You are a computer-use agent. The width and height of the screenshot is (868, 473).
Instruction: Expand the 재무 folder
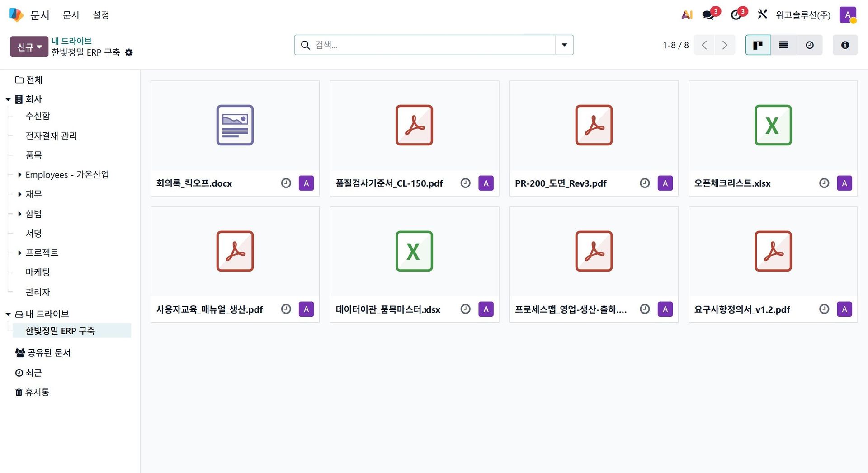[19, 194]
